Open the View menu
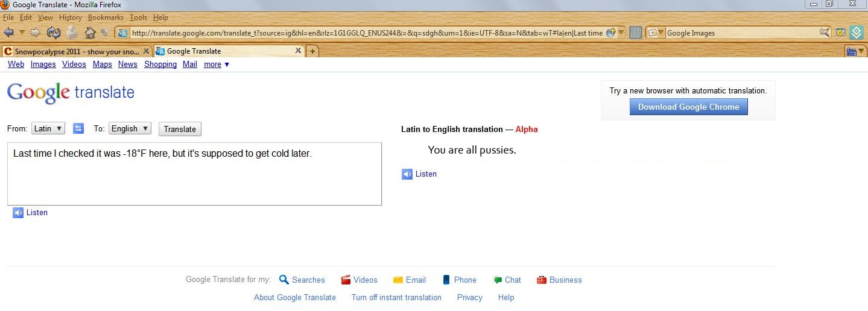 [x=45, y=17]
